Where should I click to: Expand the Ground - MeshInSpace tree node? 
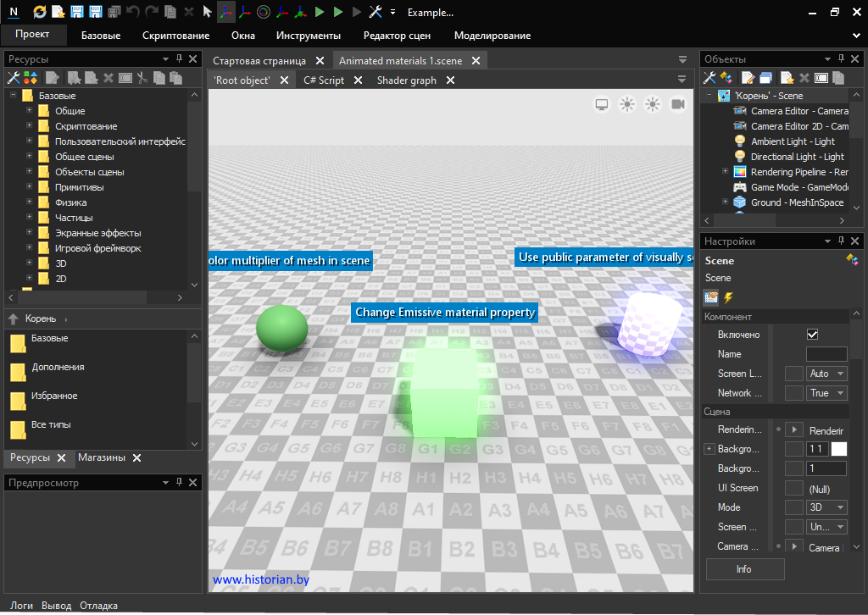pyautogui.click(x=725, y=202)
